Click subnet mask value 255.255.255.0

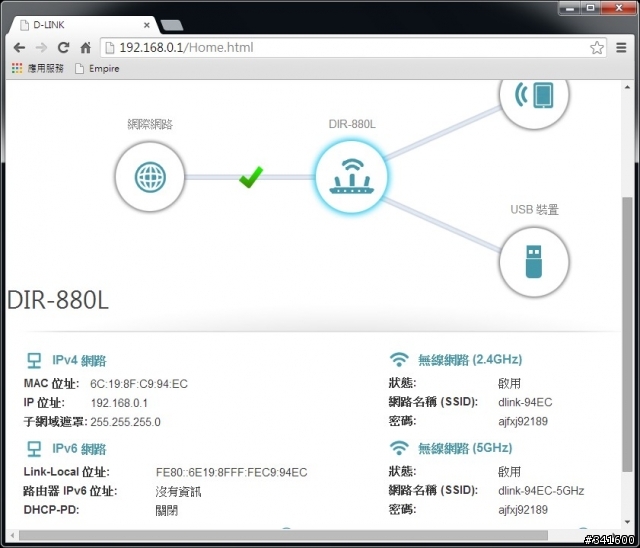coord(125,422)
